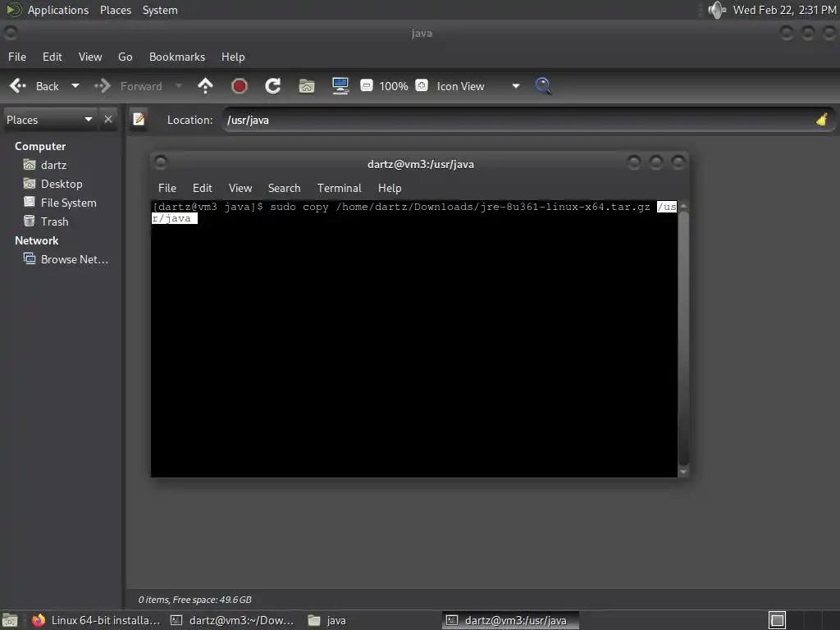840x630 pixels.
Task: Show desktop via bottom-left panel icon
Action: [10, 620]
